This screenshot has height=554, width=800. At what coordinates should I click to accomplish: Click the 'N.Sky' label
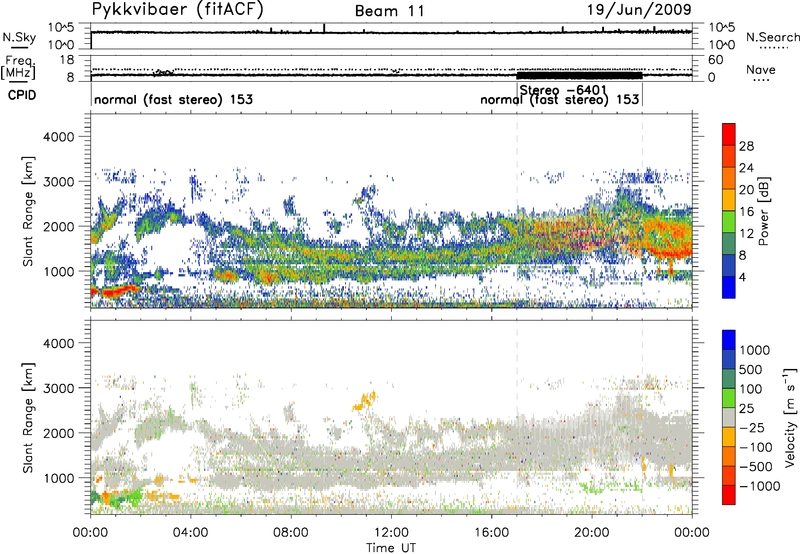click(19, 37)
